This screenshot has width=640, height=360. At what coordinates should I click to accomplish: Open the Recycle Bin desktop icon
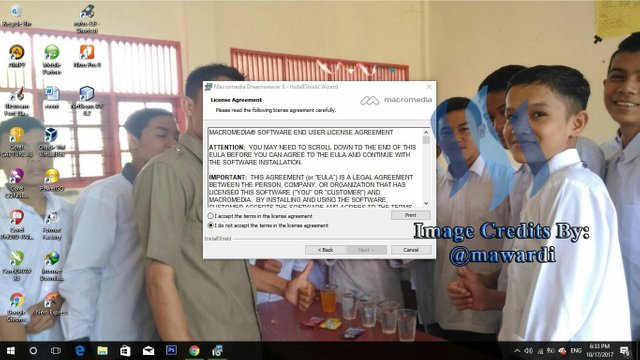click(16, 15)
